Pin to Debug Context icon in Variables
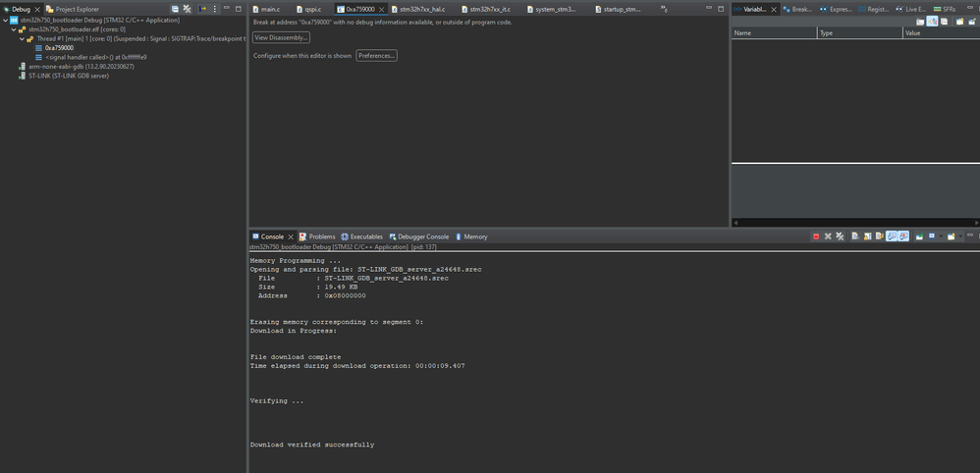 point(972,22)
